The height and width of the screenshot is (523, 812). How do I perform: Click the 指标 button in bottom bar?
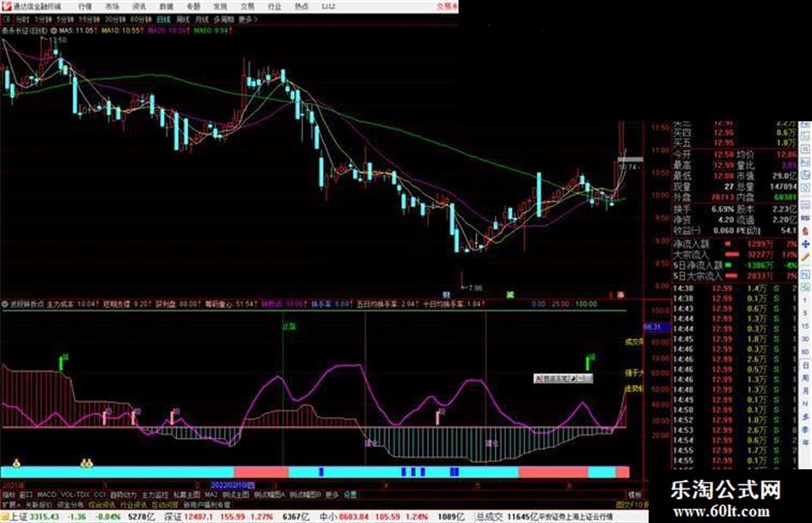[x=9, y=495]
